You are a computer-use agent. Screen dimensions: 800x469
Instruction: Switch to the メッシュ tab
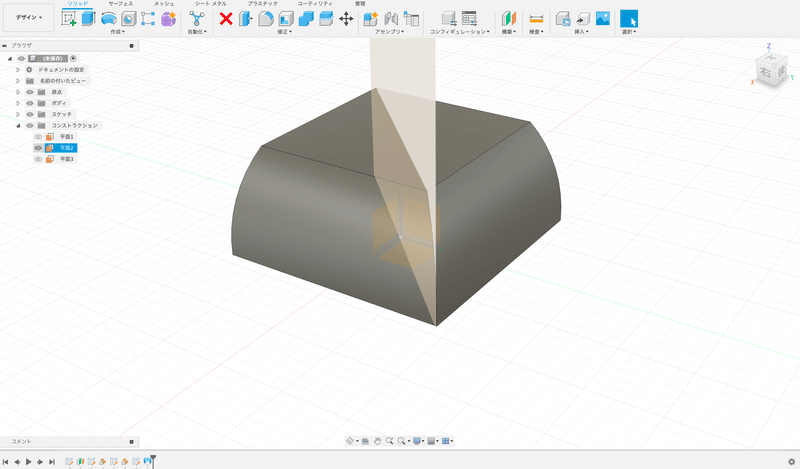[x=164, y=4]
